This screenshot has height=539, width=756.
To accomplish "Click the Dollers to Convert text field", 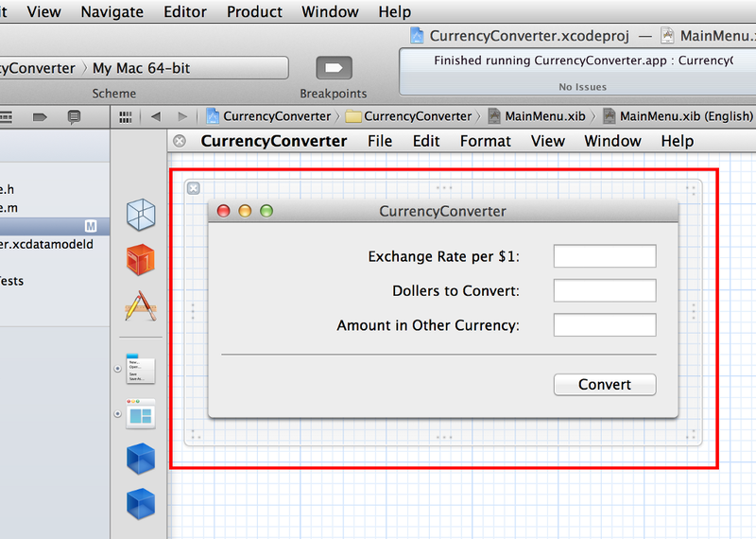I will pyautogui.click(x=604, y=290).
